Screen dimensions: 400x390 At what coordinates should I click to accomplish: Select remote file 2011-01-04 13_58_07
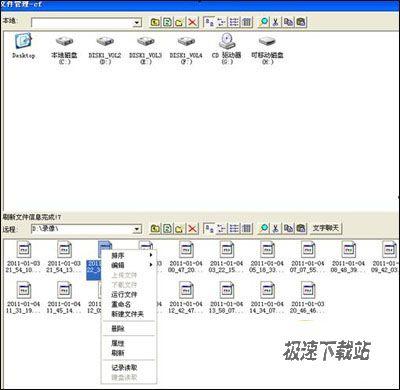click(227, 298)
